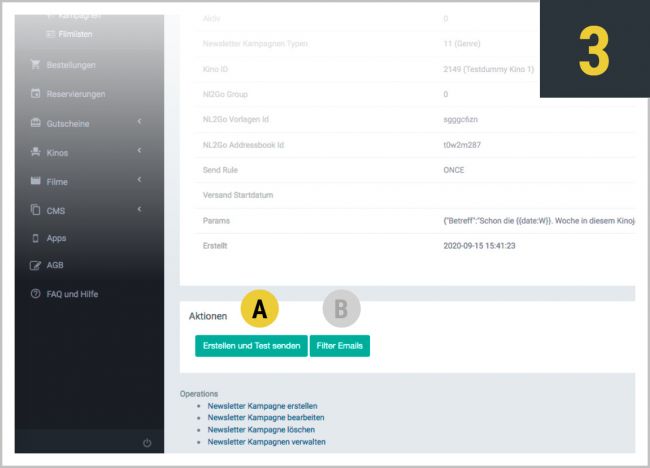Click the Reservierungen calendar icon
Image resolution: width=650 pixels, height=468 pixels.
(36, 94)
